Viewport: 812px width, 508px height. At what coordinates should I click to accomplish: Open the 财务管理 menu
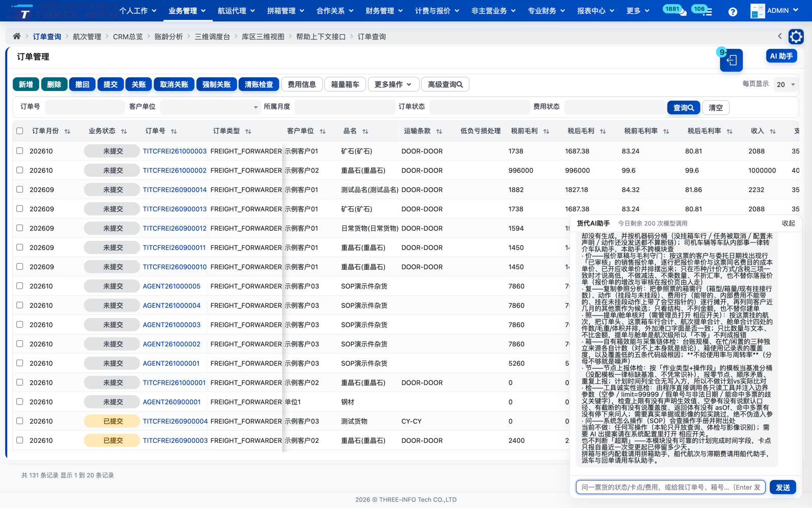pos(384,11)
